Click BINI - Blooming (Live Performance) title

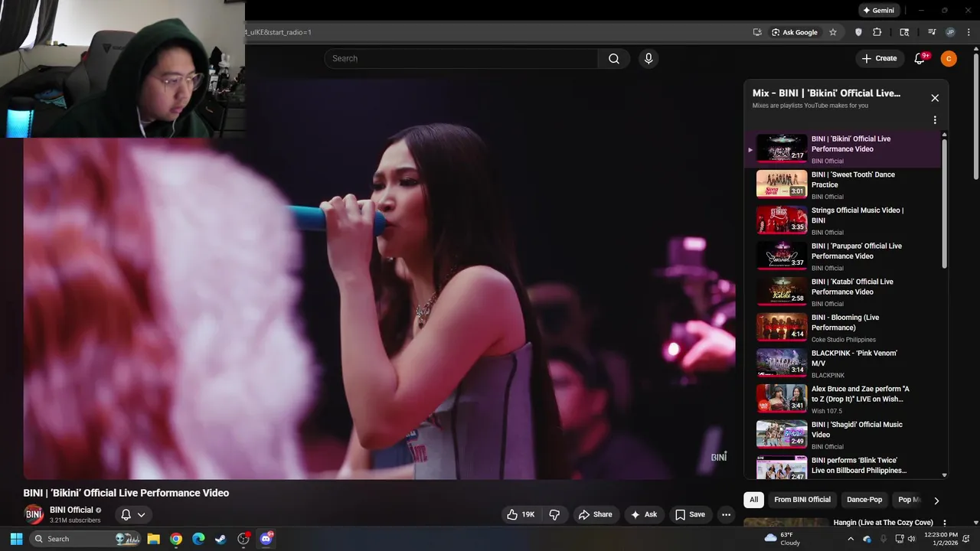(x=845, y=323)
